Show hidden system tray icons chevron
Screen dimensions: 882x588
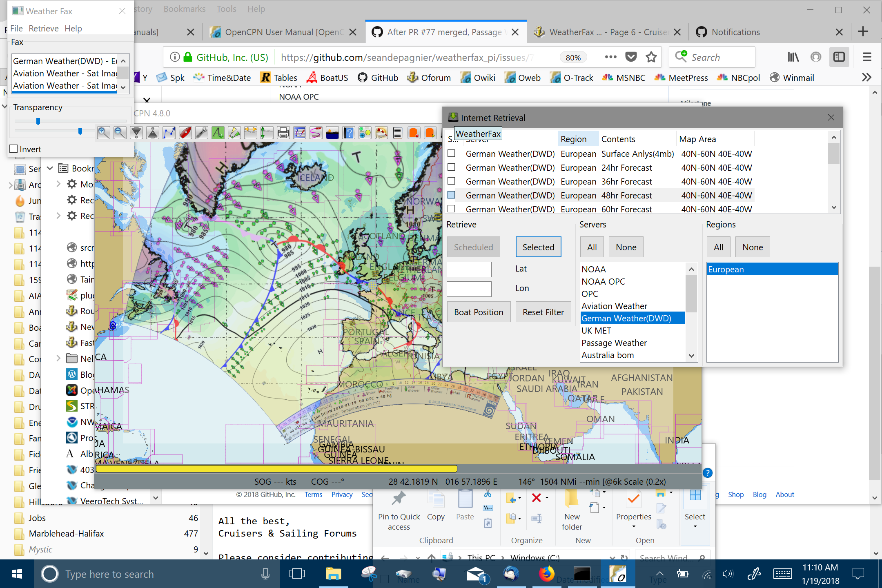click(660, 574)
